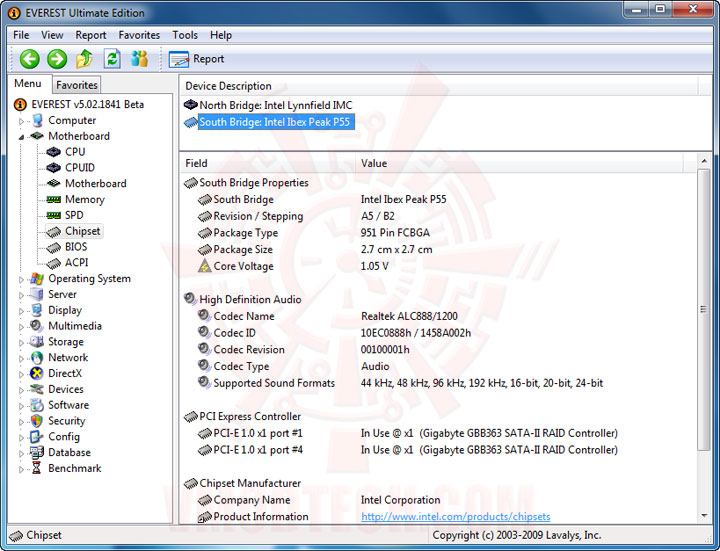The image size is (720, 551).
Task: Open the Report wizard button
Action: (197, 59)
